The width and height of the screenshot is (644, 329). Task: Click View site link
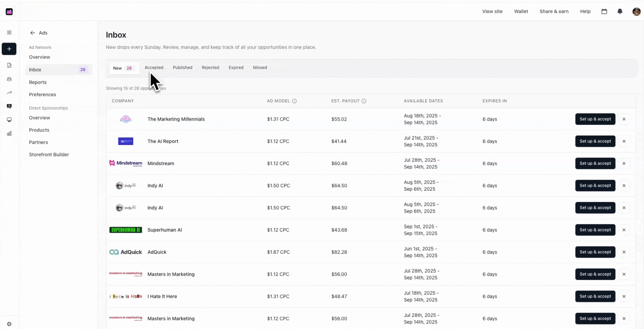(492, 12)
